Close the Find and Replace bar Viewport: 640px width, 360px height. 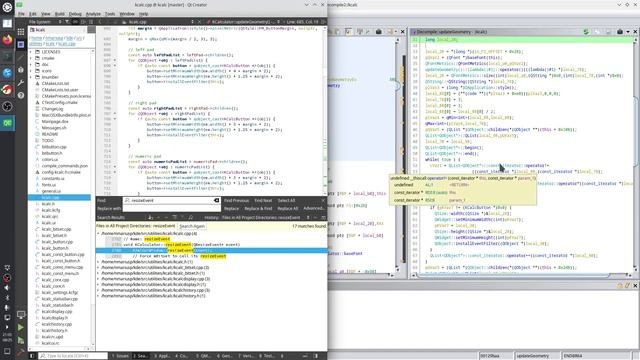(323, 200)
